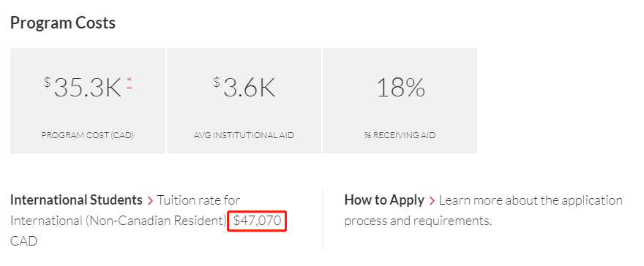Click the red chevron after International Students
Screen dimensions: 644x266
coord(150,201)
